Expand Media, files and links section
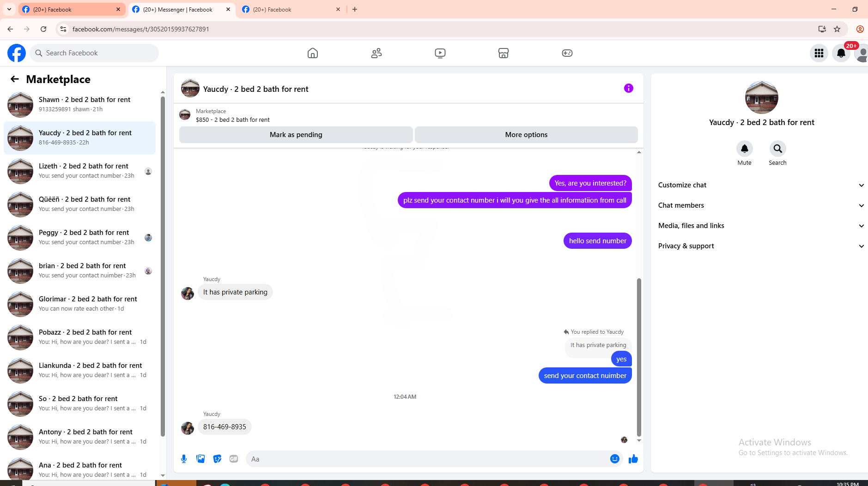This screenshot has height=486, width=868. (x=761, y=226)
